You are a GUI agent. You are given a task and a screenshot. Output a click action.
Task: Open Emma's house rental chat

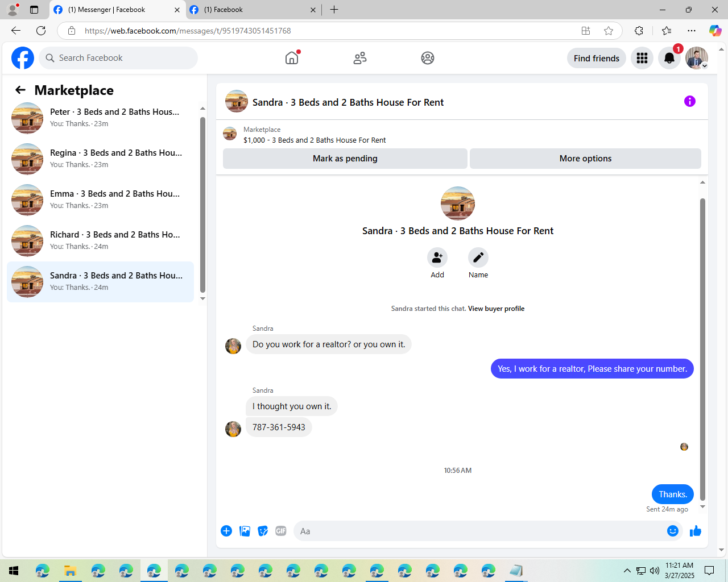pyautogui.click(x=101, y=200)
